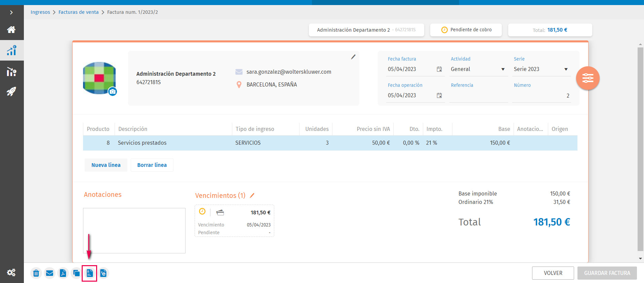The image size is (644, 283).
Task: Click the vertical scrollbar down arrow
Action: [x=640, y=258]
